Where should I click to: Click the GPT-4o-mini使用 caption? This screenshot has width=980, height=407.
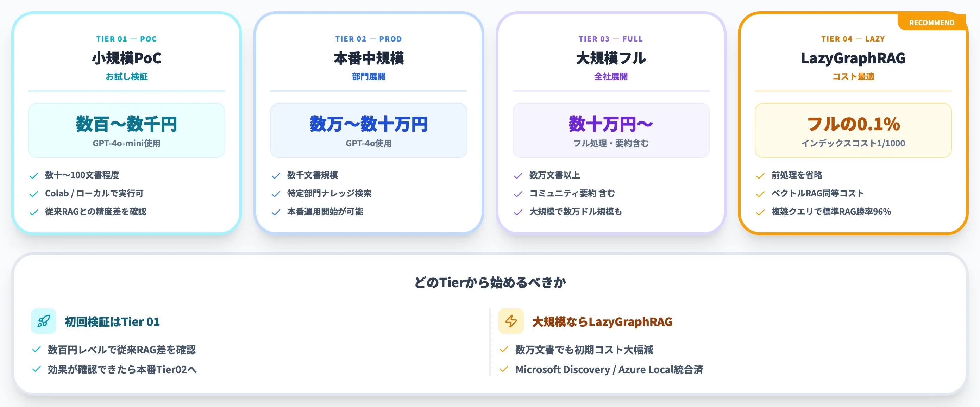coord(127,143)
